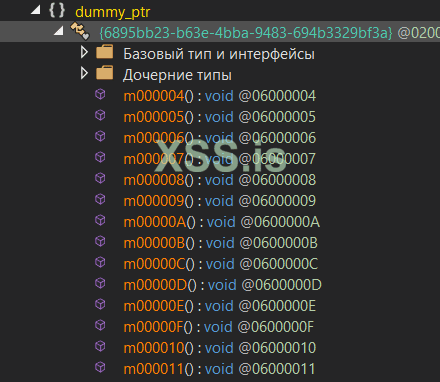Click the method cube icon of m000008
This screenshot has width=440, height=382.
100,178
